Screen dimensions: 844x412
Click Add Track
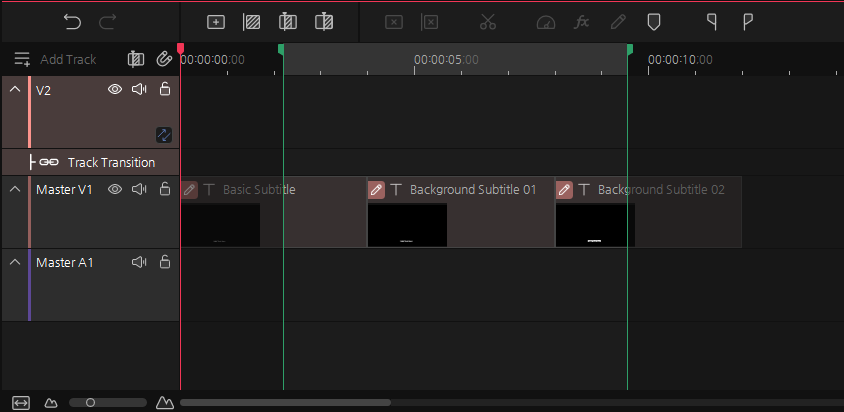click(56, 60)
